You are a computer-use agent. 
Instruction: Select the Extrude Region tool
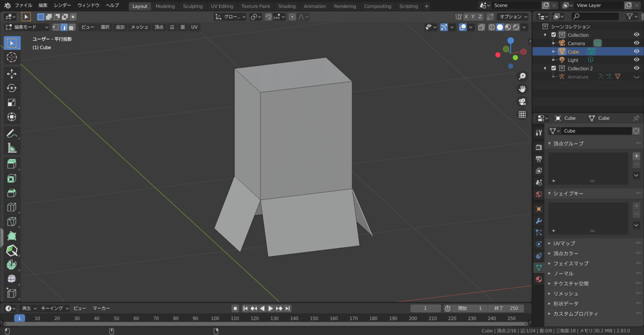click(12, 164)
